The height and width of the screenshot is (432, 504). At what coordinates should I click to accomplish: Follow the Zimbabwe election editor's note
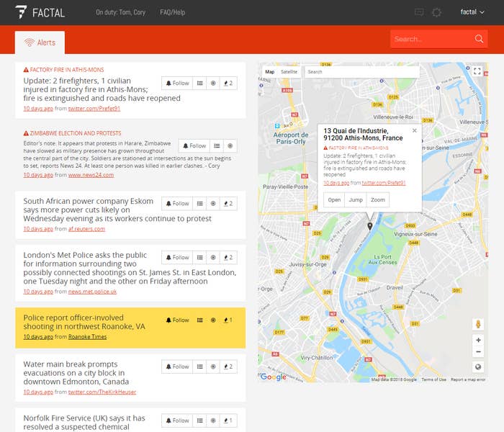click(194, 146)
